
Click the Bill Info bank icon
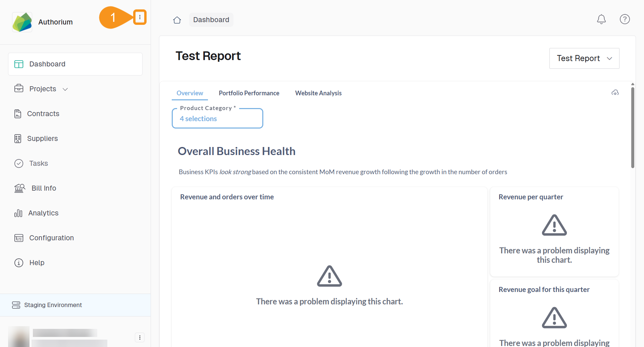tap(19, 188)
